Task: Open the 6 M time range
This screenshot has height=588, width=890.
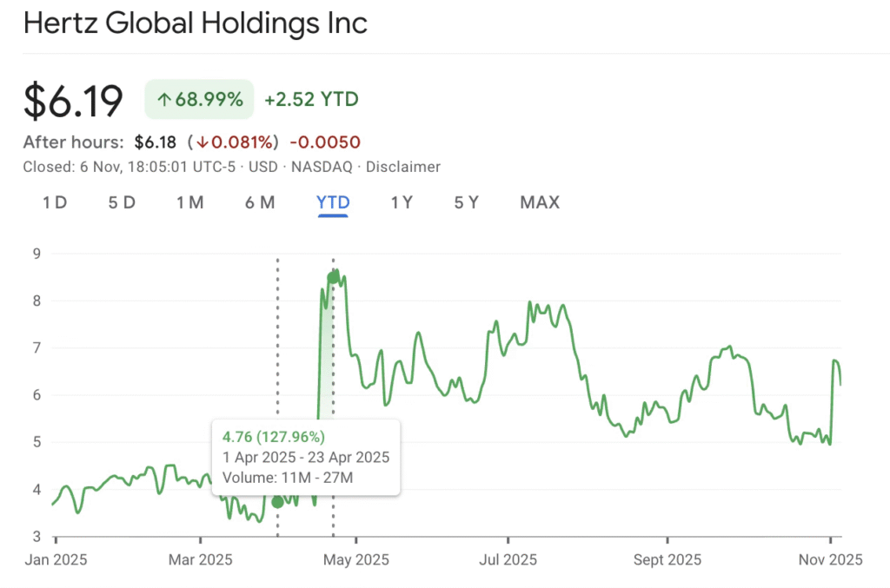Action: click(x=260, y=202)
